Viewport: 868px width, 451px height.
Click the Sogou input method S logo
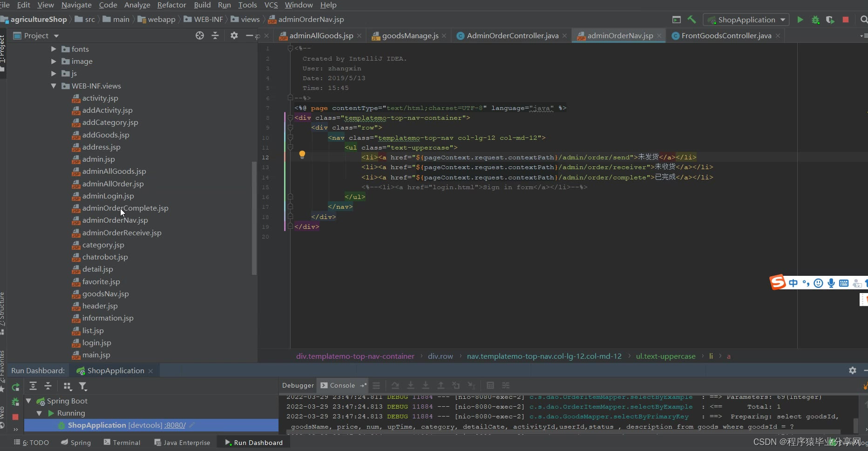[777, 282]
